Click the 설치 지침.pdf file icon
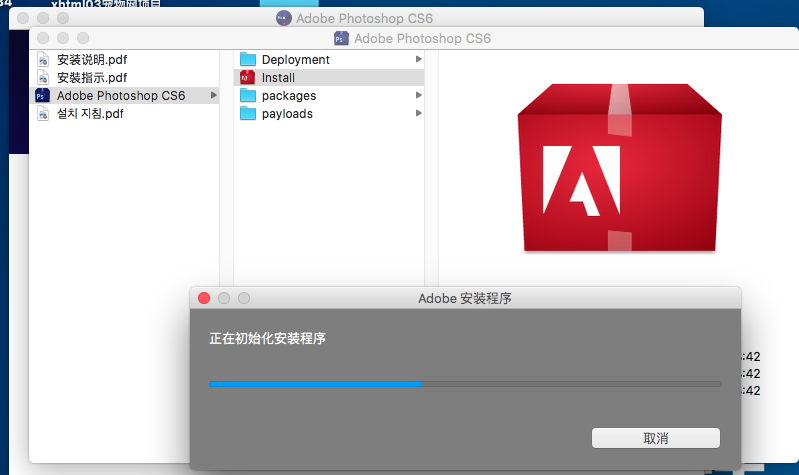The width and height of the screenshot is (799, 475). pos(43,114)
